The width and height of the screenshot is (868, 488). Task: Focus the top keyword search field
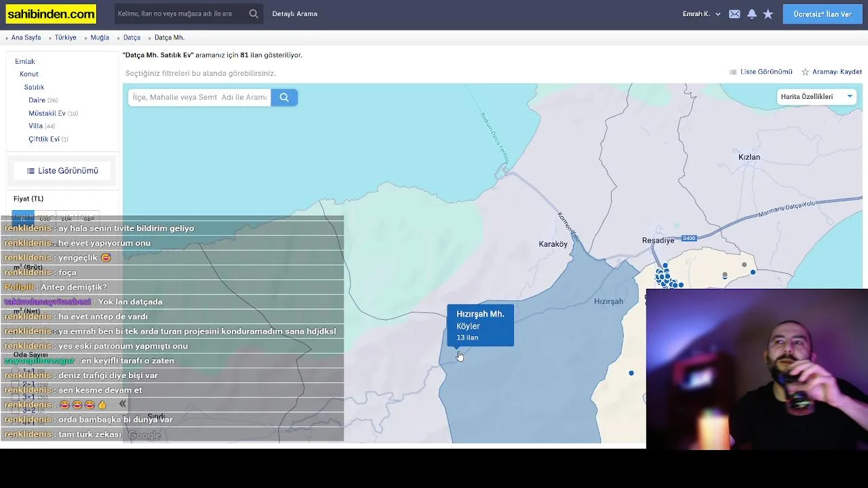click(181, 14)
